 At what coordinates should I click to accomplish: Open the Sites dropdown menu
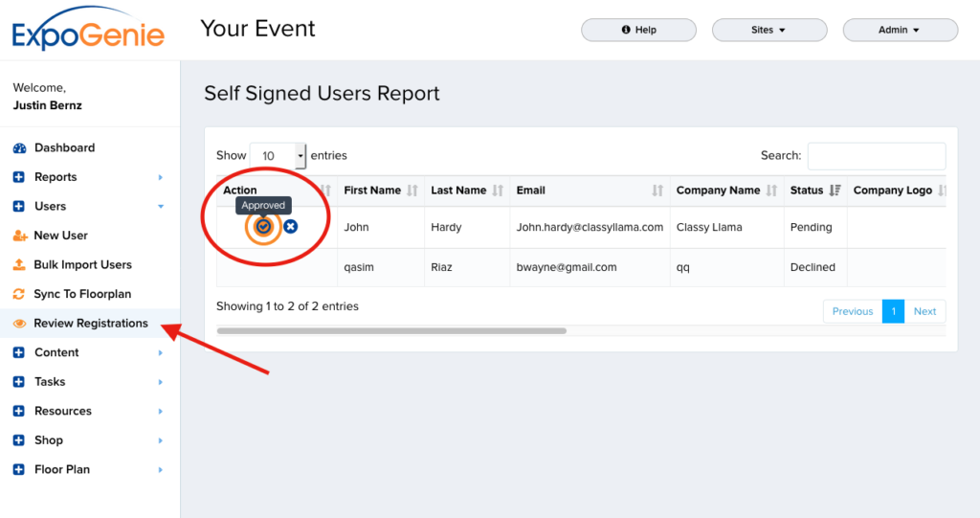769,30
